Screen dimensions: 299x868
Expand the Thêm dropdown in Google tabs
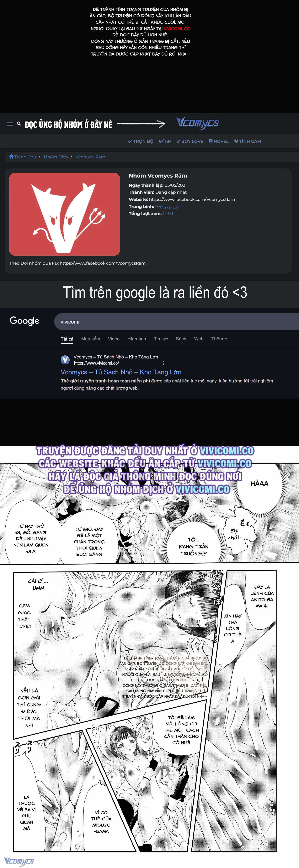219,339
